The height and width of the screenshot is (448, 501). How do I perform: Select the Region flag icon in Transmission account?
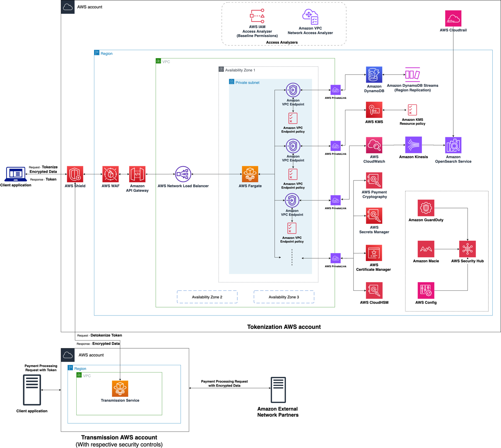point(70,368)
